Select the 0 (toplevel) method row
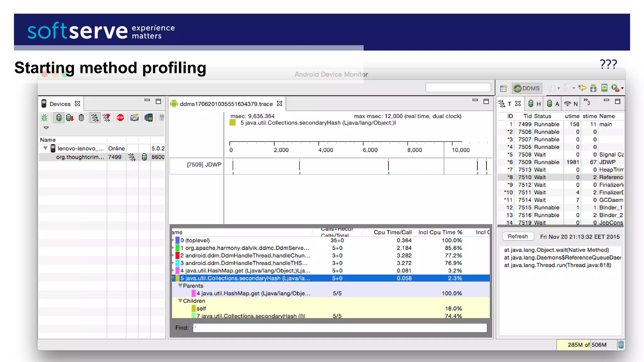This screenshot has width=644, height=362. (x=331, y=240)
